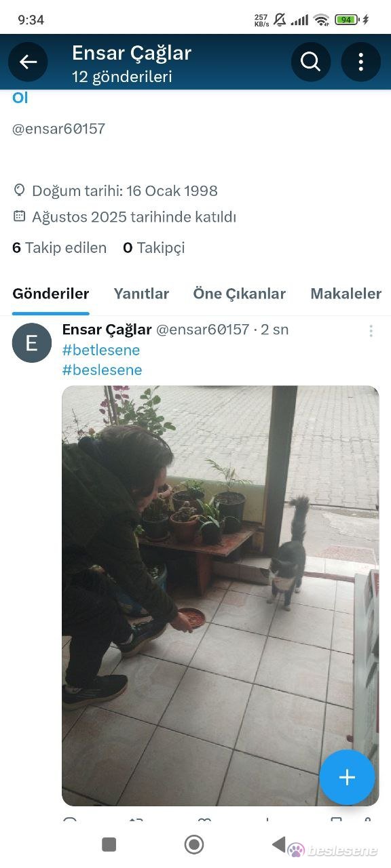View the 6 Takip edilen list
This screenshot has height=868, width=391.
[59, 248]
